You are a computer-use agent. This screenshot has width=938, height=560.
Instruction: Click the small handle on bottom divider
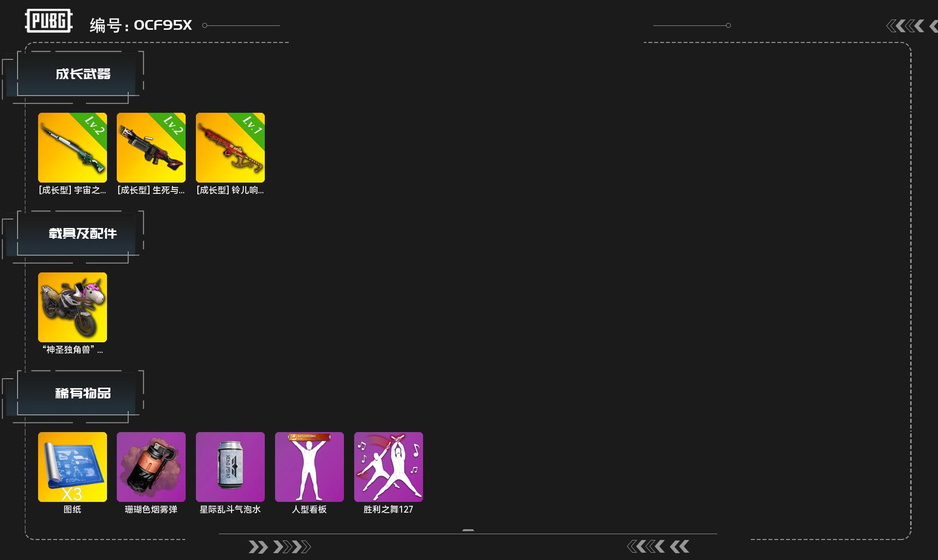click(468, 530)
